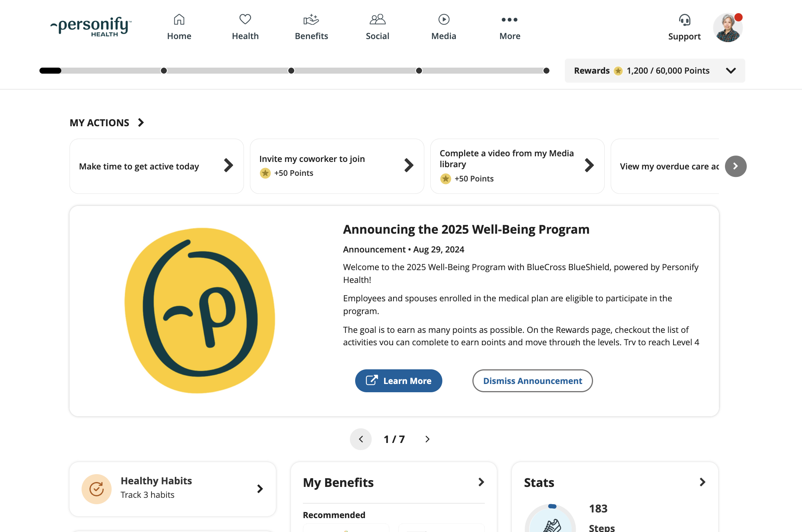Open the Benefits hand icon

click(x=311, y=20)
